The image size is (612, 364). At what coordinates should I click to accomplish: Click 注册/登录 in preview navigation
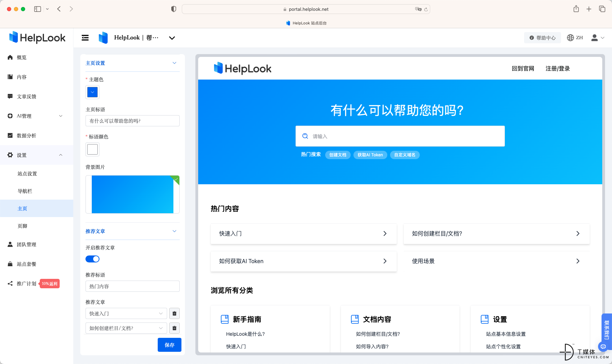click(x=558, y=68)
